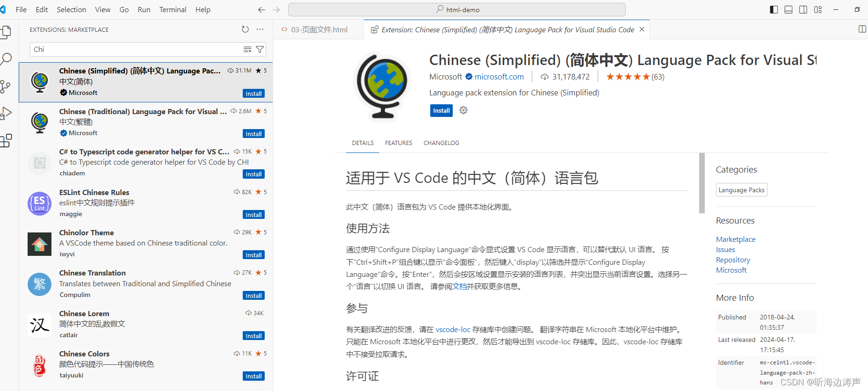Open the Extensions view icon

tap(6, 141)
